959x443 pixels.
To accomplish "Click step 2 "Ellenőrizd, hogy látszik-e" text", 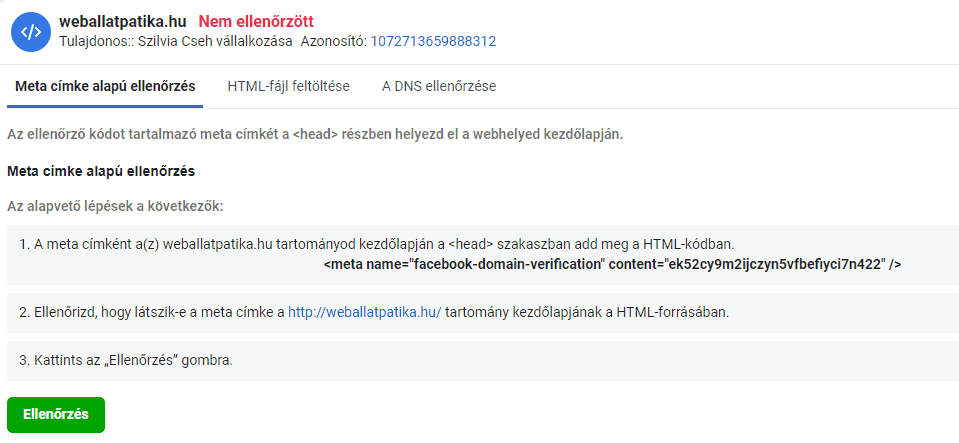I will tap(150, 312).
